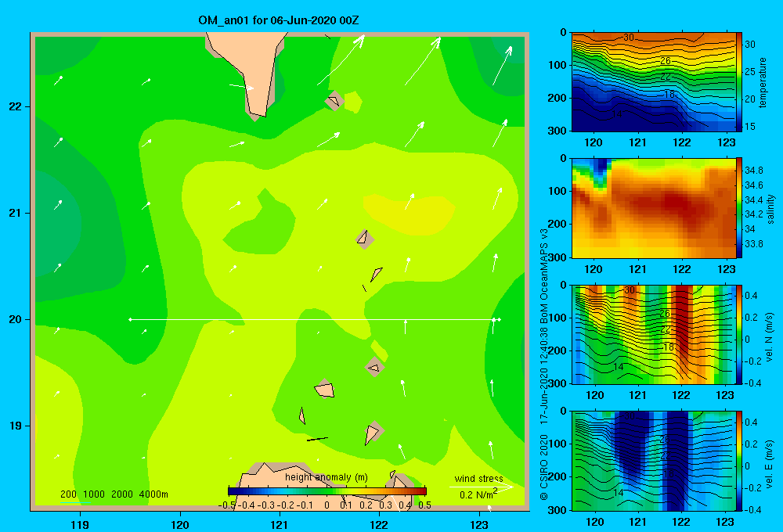Viewport: 783px width, 532px height.
Task: Click the "200" depth contour legend value
Action: pyautogui.click(x=68, y=494)
